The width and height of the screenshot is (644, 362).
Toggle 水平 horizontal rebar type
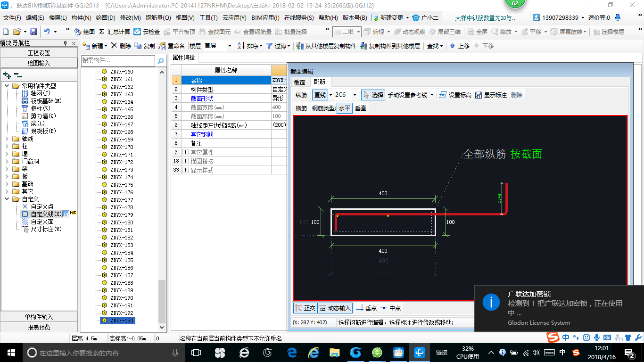pos(345,108)
